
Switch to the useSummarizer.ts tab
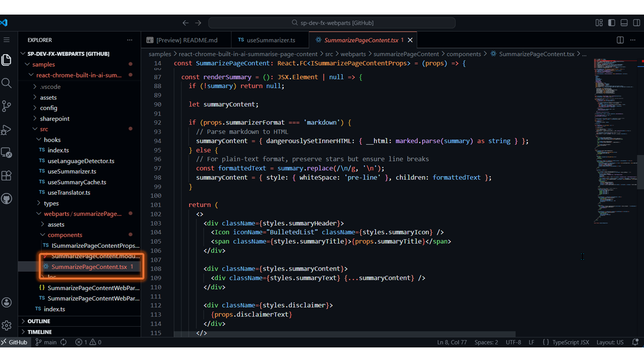click(x=271, y=40)
